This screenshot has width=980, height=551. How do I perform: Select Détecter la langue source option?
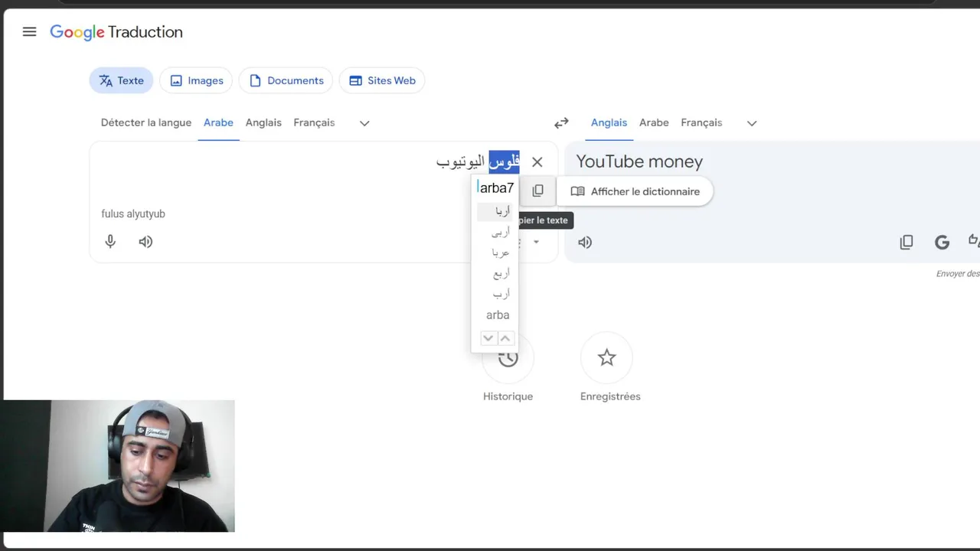[x=146, y=122]
